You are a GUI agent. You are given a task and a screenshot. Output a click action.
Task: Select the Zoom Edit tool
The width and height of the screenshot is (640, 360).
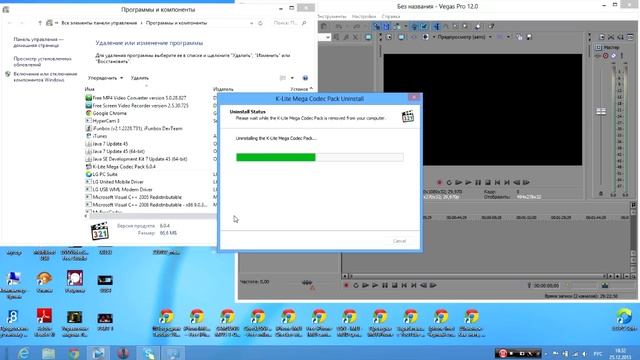466,27
